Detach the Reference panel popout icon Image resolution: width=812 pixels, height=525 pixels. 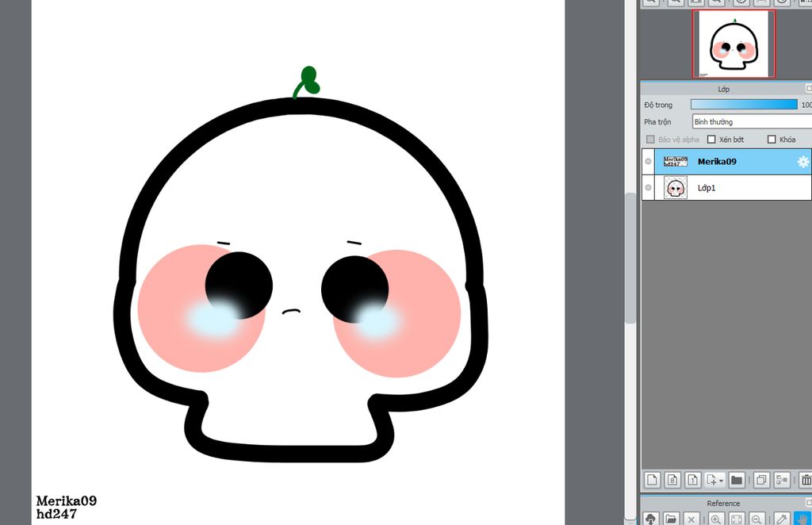[809, 502]
